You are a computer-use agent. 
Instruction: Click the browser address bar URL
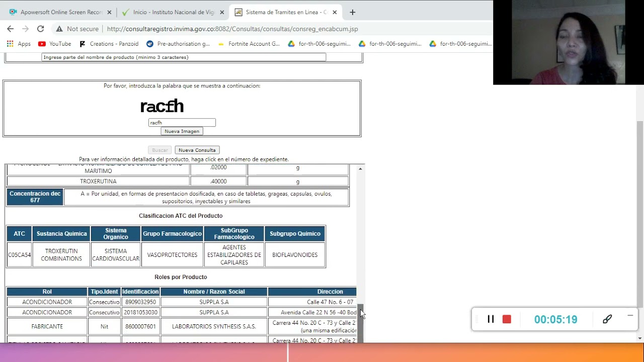232,29
